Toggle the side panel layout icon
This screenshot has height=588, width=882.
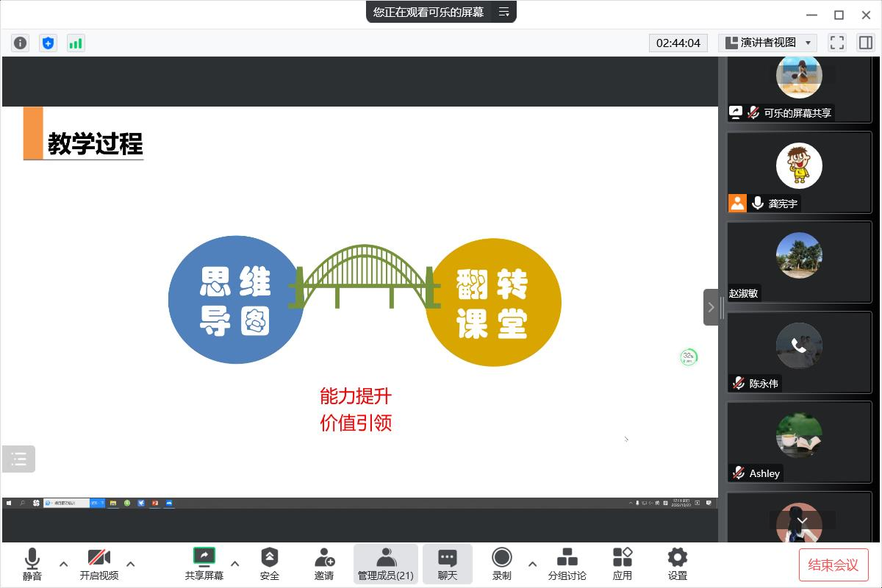(864, 43)
